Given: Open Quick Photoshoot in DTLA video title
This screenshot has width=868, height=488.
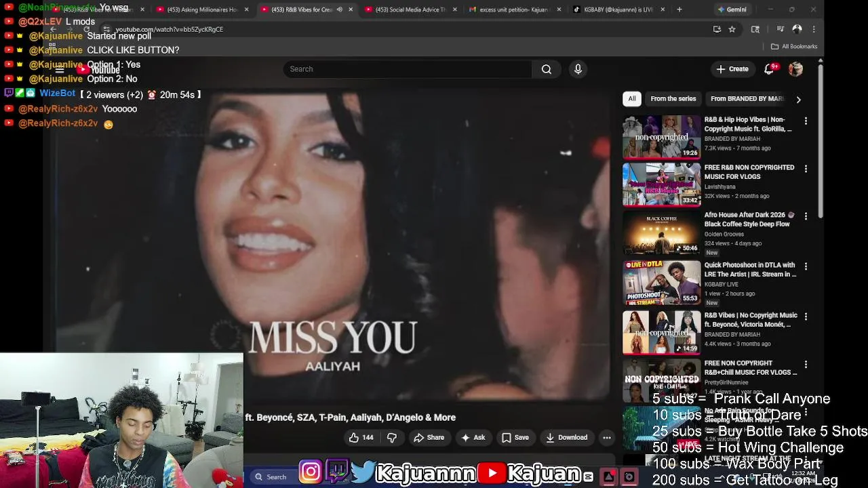Looking at the screenshot, I should pyautogui.click(x=750, y=270).
